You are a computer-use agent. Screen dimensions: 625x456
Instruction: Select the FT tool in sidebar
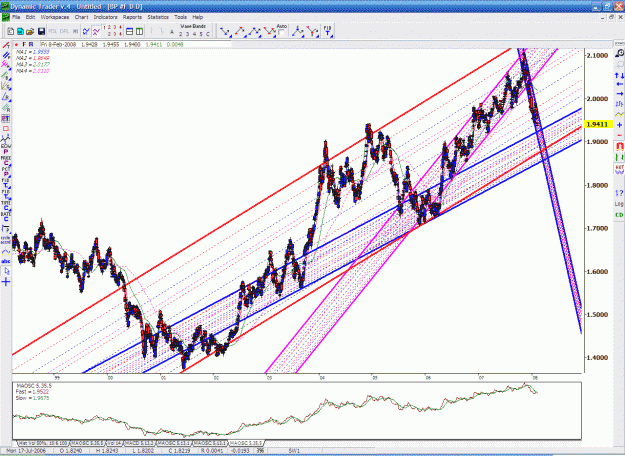[x=6, y=118]
